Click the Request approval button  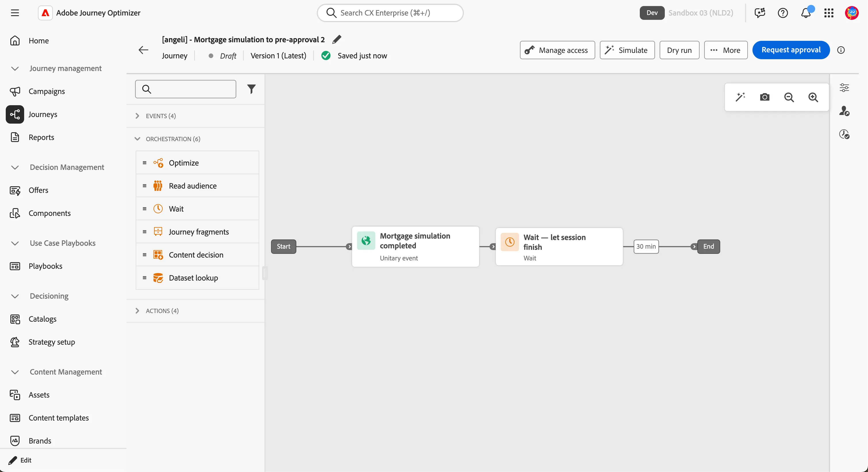(791, 50)
